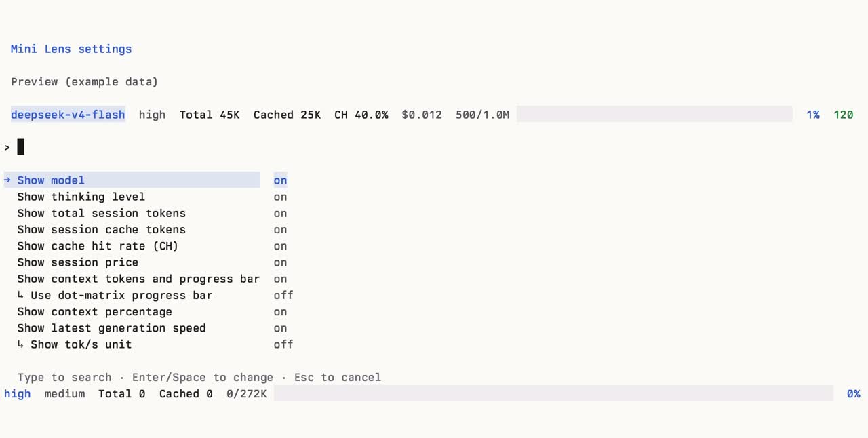The height and width of the screenshot is (438, 868).
Task: Select 'Show context percentage' setting
Action: [95, 312]
